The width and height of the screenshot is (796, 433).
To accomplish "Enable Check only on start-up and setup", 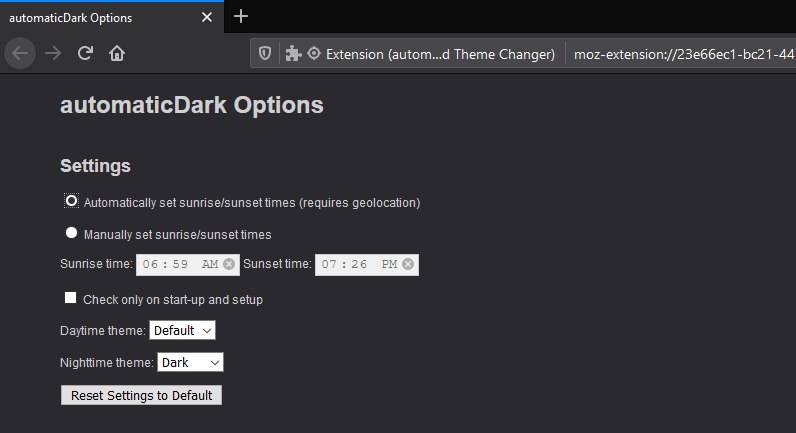I will click(71, 298).
